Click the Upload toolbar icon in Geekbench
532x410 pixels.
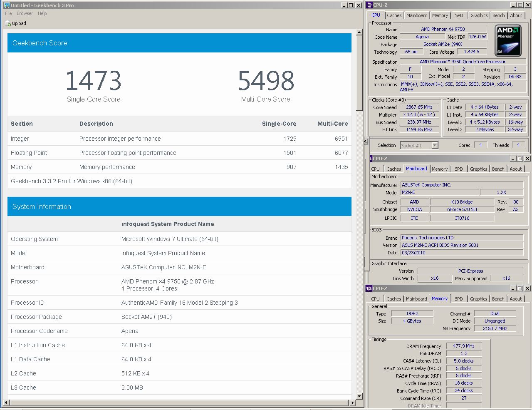[x=8, y=23]
